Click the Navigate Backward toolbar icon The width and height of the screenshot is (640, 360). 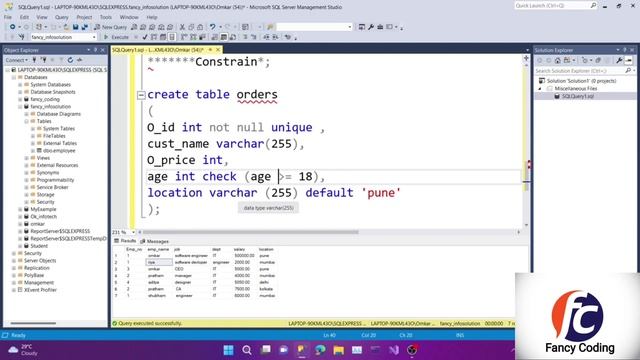[13, 27]
